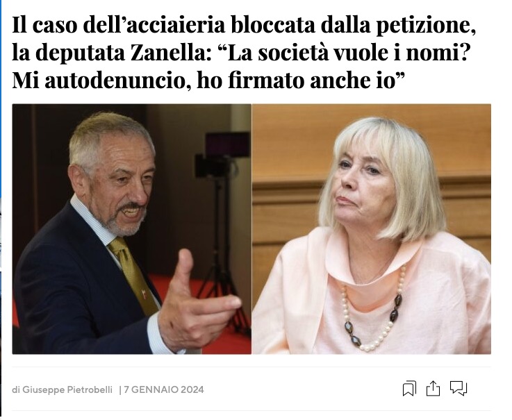512x420 pixels.
Task: Click the blue strip at the window's left edge
Action: (1, 98)
